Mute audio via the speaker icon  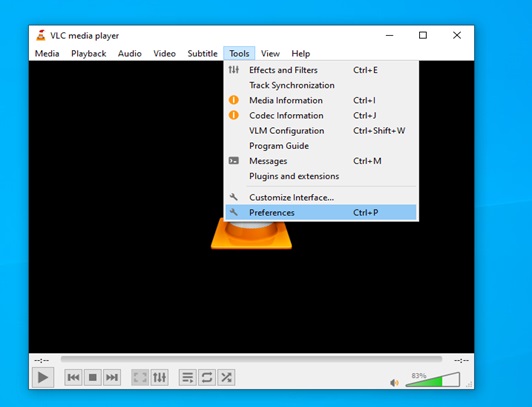click(x=394, y=383)
